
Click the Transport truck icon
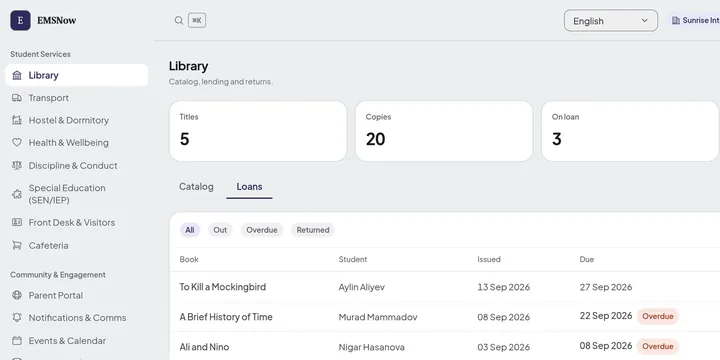coord(17,98)
